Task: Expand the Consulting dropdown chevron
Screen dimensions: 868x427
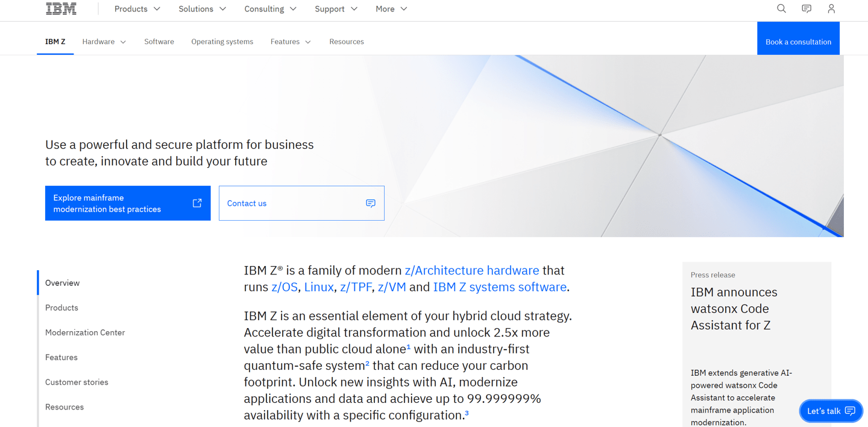Action: coord(293,9)
